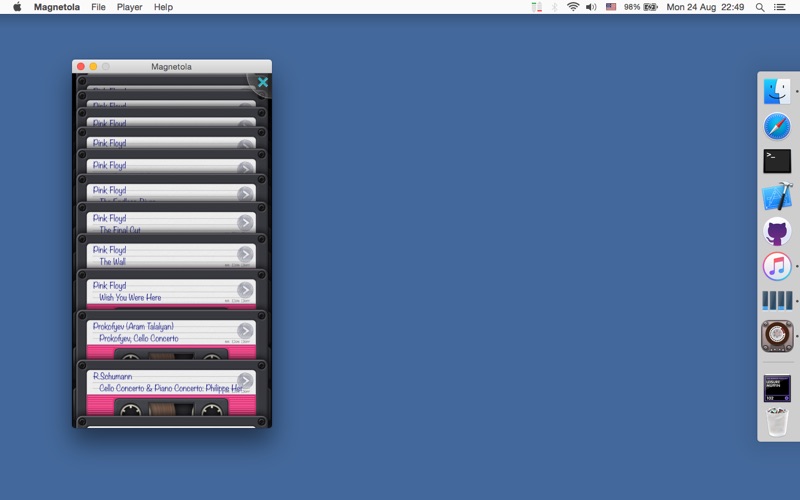800x500 pixels.
Task: Open the File menu
Action: tap(98, 7)
